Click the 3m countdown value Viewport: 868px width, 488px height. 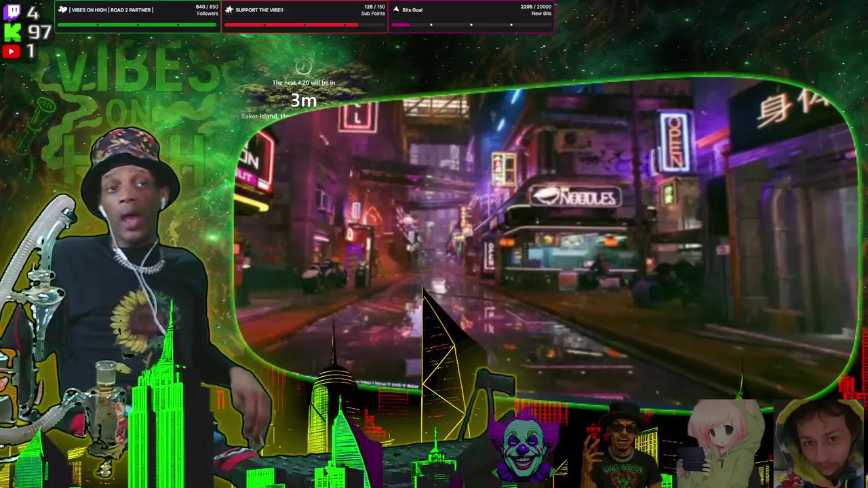tap(304, 100)
